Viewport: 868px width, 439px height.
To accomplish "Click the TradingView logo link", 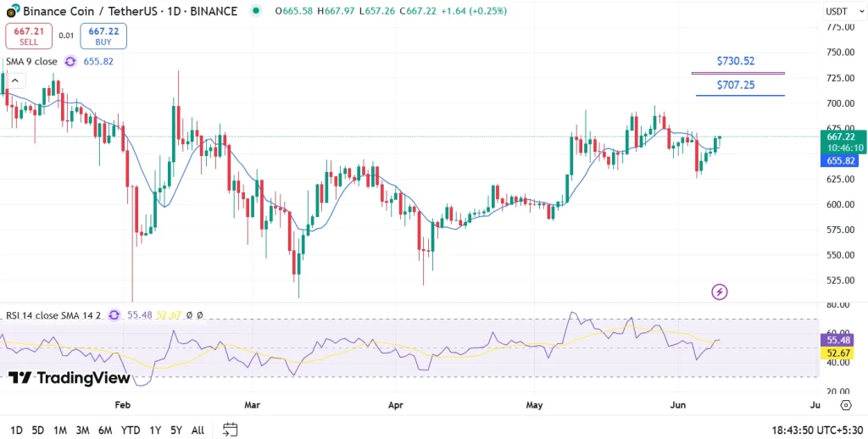I will pyautogui.click(x=70, y=378).
